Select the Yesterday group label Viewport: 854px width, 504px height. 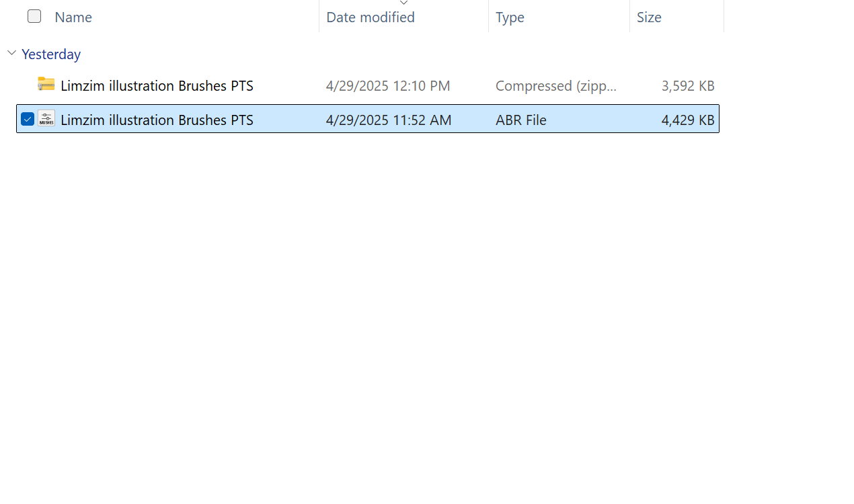tap(51, 54)
